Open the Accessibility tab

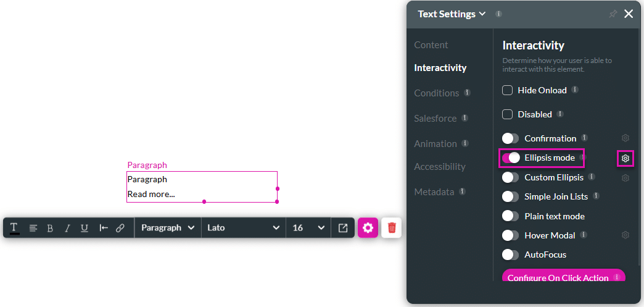440,167
